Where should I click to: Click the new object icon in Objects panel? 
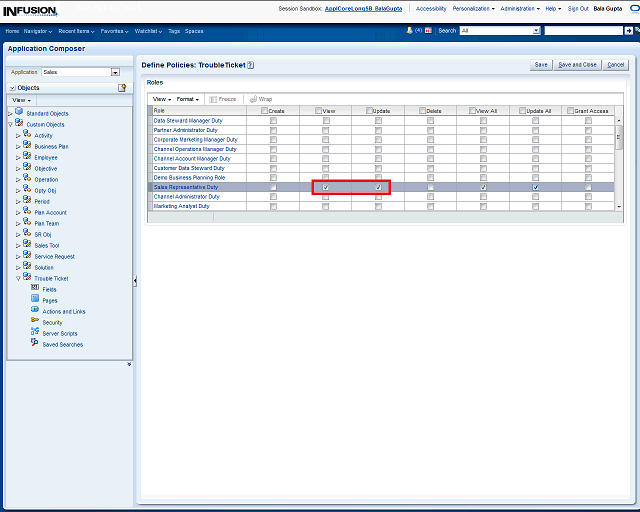[x=122, y=88]
